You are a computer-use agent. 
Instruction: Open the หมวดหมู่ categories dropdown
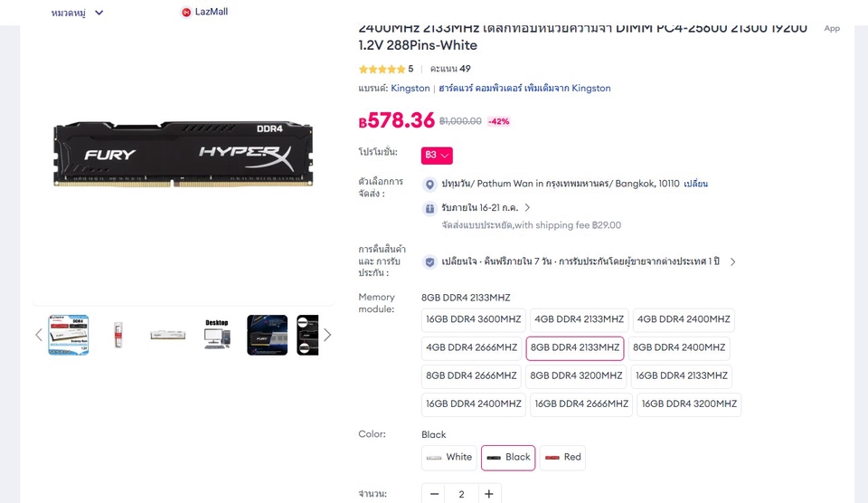[x=77, y=13]
